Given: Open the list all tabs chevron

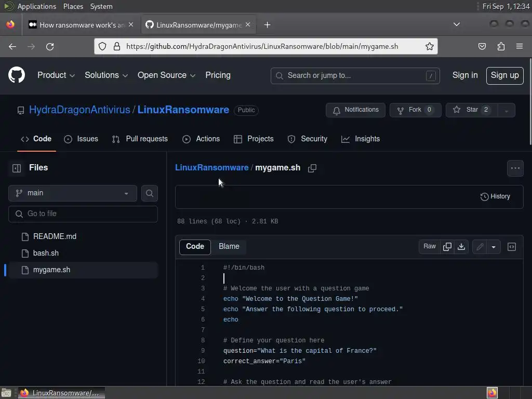Looking at the screenshot, I should click(x=457, y=24).
